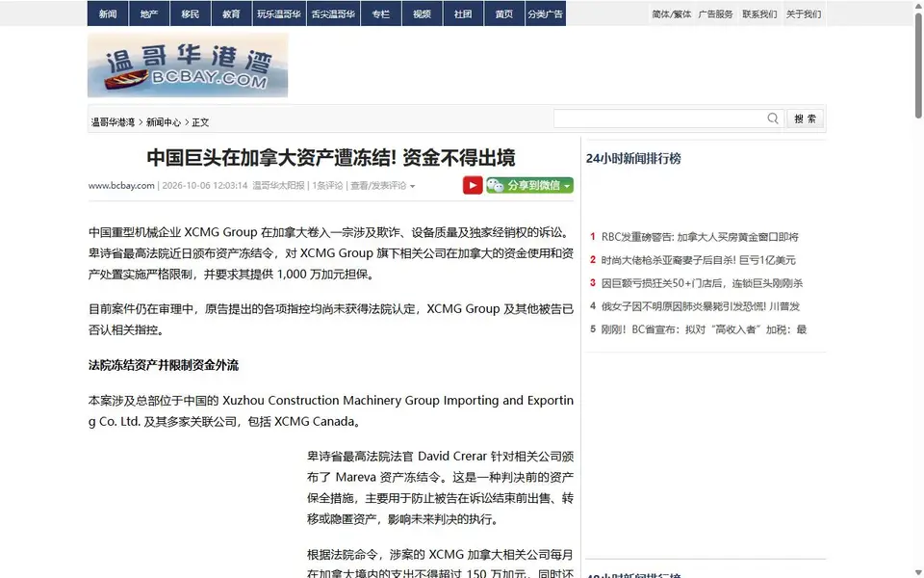Open the 联系我们 link

[759, 14]
